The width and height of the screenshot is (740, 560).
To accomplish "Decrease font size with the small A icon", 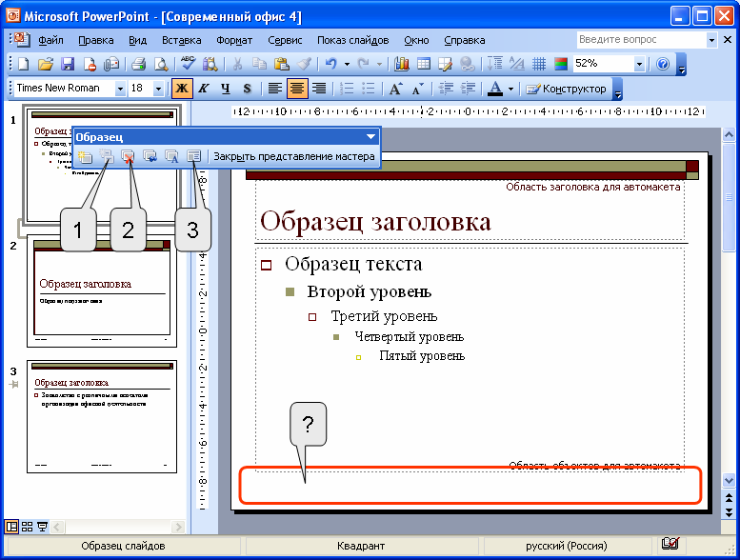I will [x=418, y=89].
